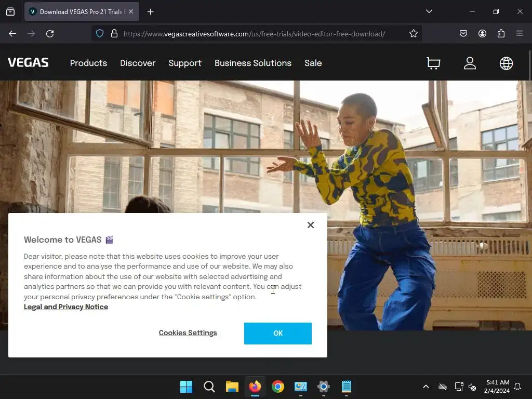Screen dimensions: 532x399
Task: Close the Download VEGAS Pro 21 tab
Action: 131,11
